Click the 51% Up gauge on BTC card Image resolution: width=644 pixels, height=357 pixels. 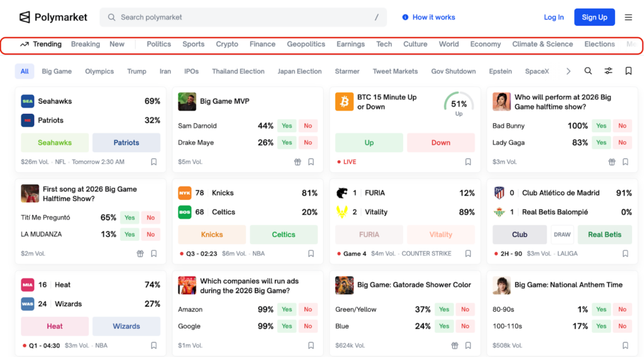pyautogui.click(x=458, y=104)
